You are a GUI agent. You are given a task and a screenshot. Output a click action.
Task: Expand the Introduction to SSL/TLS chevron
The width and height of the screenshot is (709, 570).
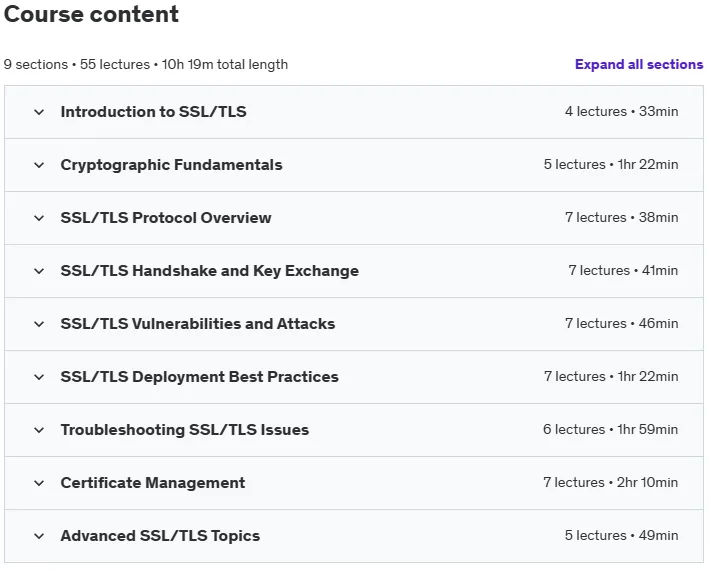click(39, 112)
